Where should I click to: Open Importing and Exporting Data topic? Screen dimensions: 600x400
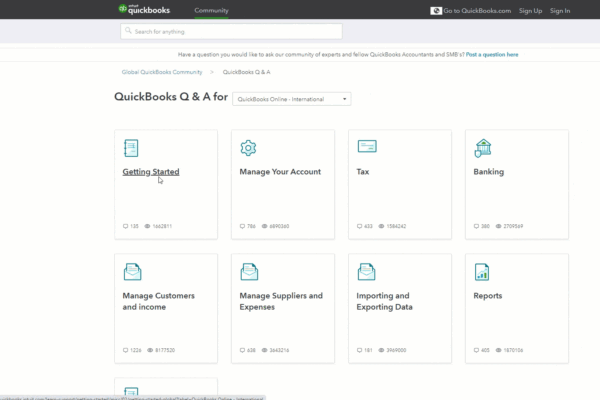pyautogui.click(x=384, y=301)
